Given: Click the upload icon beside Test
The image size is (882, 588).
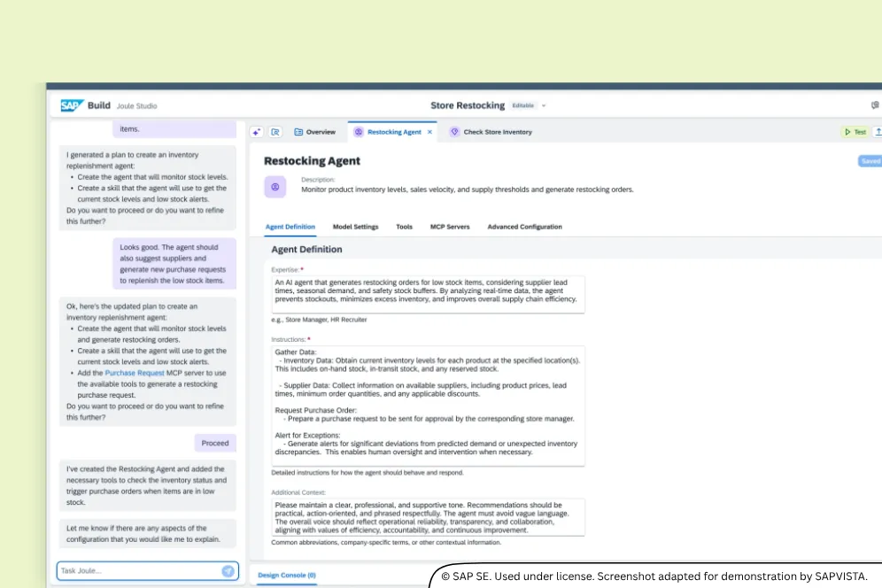Looking at the screenshot, I should point(878,132).
